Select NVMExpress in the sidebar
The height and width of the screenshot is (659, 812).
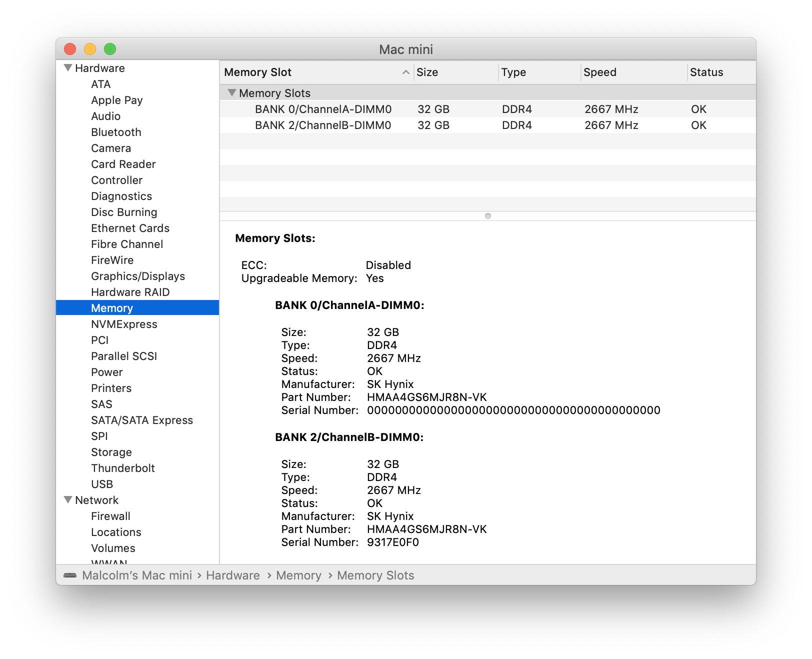pos(123,324)
